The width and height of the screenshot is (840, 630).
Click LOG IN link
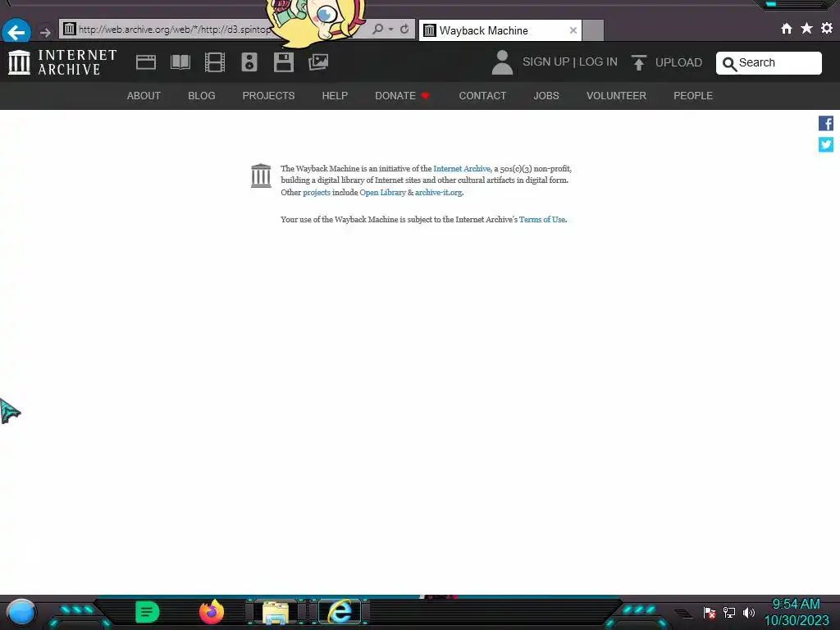pyautogui.click(x=598, y=62)
